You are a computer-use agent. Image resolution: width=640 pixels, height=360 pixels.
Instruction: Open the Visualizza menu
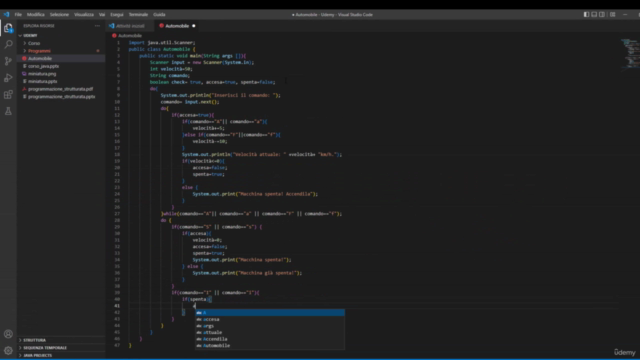click(x=84, y=14)
